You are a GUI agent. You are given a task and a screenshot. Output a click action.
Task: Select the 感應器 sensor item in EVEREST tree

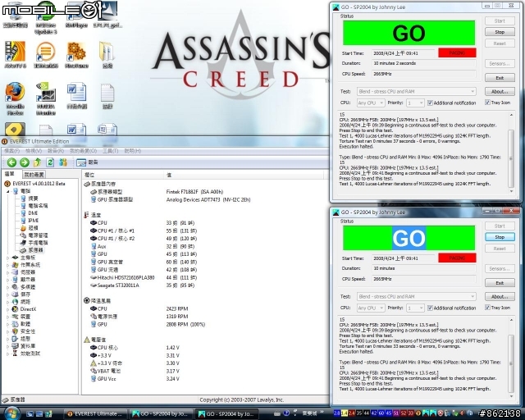click(x=31, y=250)
